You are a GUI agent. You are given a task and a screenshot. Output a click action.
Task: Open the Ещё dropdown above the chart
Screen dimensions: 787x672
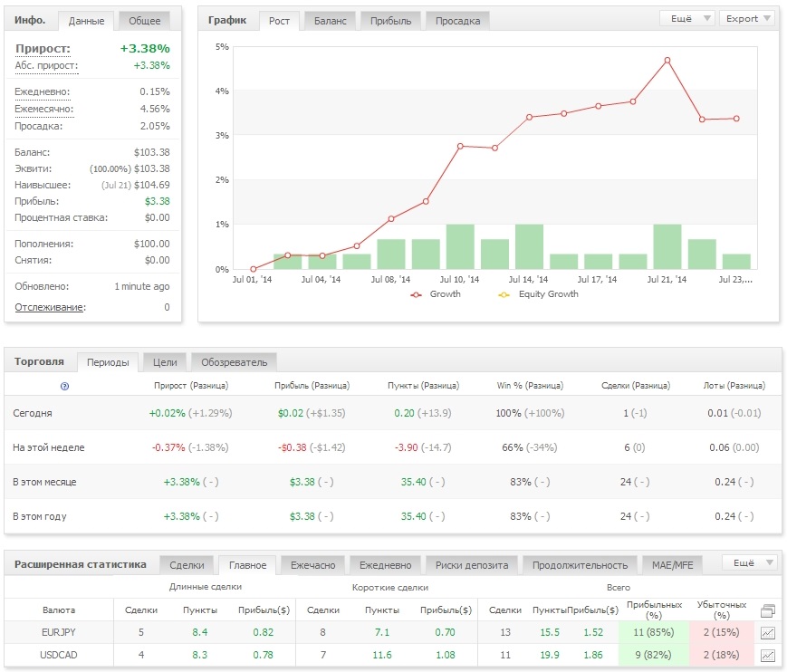(x=687, y=19)
